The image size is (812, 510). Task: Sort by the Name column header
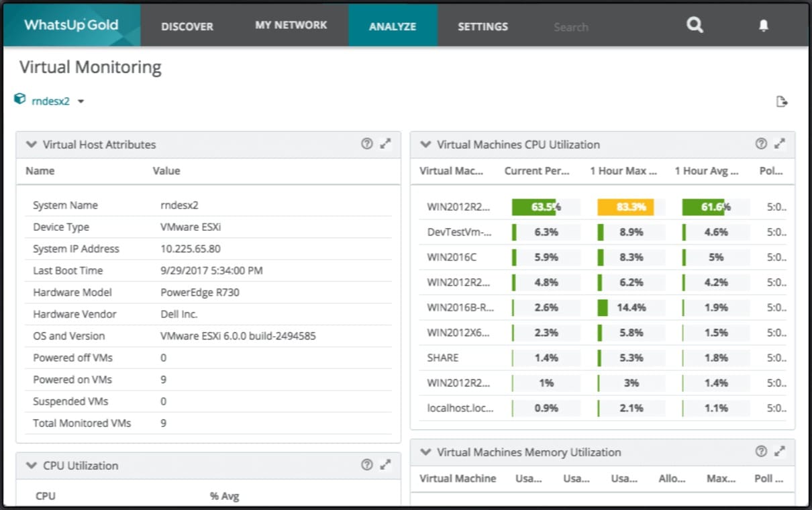click(x=40, y=170)
